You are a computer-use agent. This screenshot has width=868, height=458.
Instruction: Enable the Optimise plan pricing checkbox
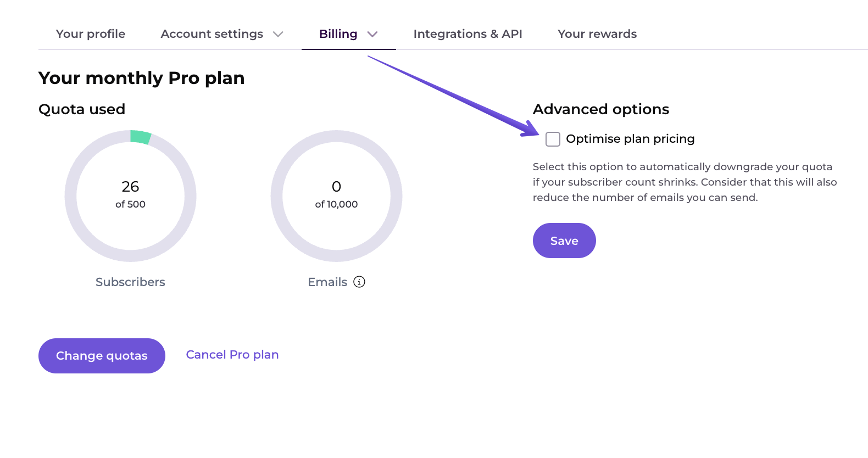[552, 139]
